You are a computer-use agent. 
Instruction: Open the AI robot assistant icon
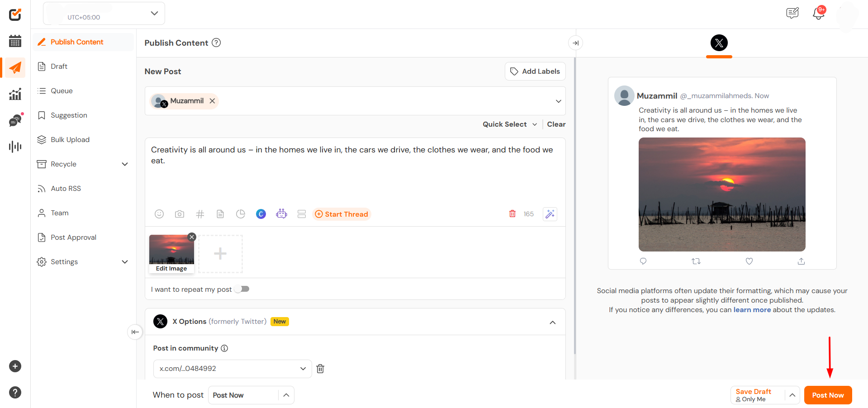click(281, 214)
